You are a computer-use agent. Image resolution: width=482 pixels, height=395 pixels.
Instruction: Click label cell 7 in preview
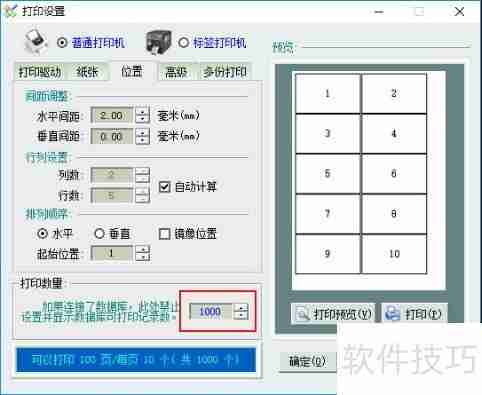[x=328, y=214]
